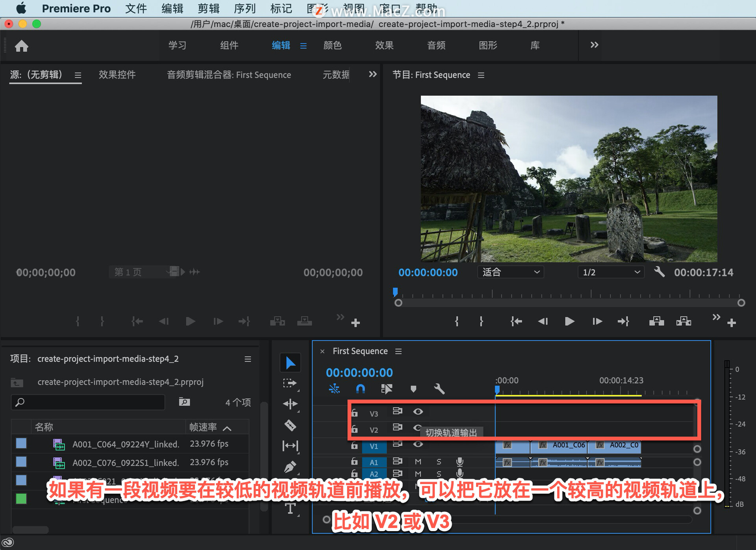Toggle timeline snapping magnet icon
This screenshot has width=756, height=550.
tap(360, 389)
